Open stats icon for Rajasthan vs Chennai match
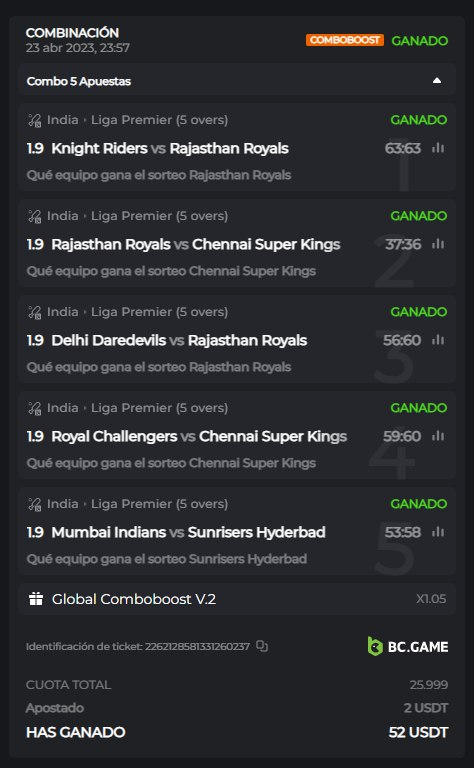Viewport: 474px width, 768px height. coord(438,243)
